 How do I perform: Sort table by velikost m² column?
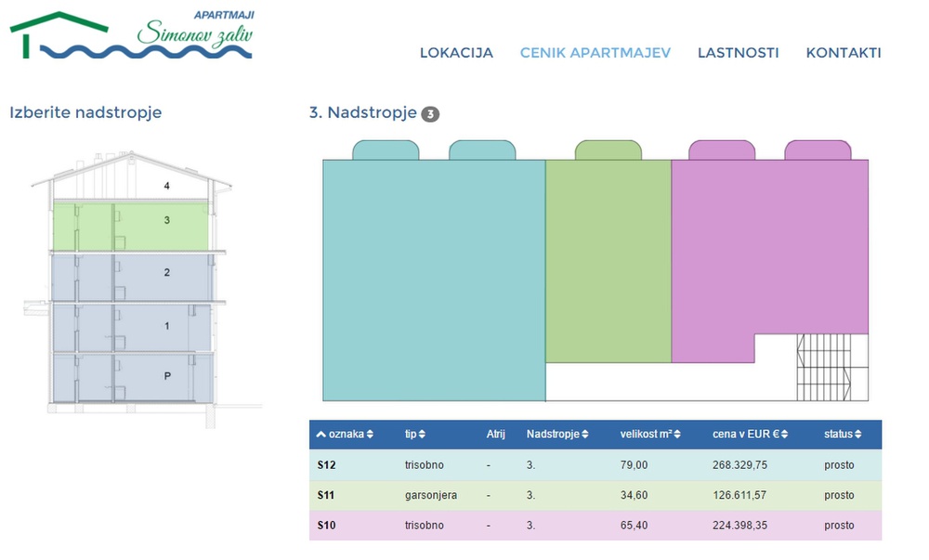(650, 434)
